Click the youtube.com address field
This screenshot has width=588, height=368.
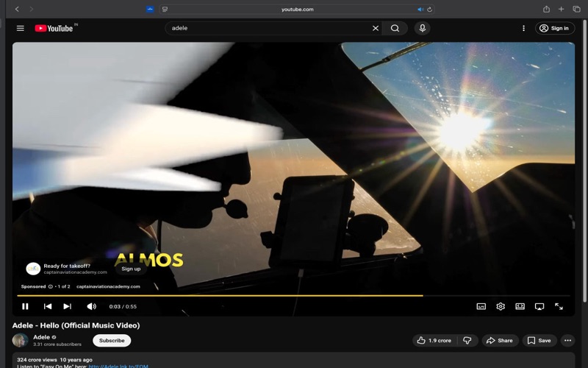(x=297, y=10)
